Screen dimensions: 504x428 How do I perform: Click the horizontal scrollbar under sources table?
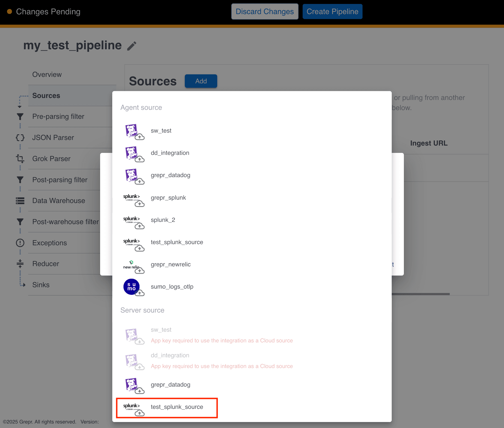click(x=420, y=294)
